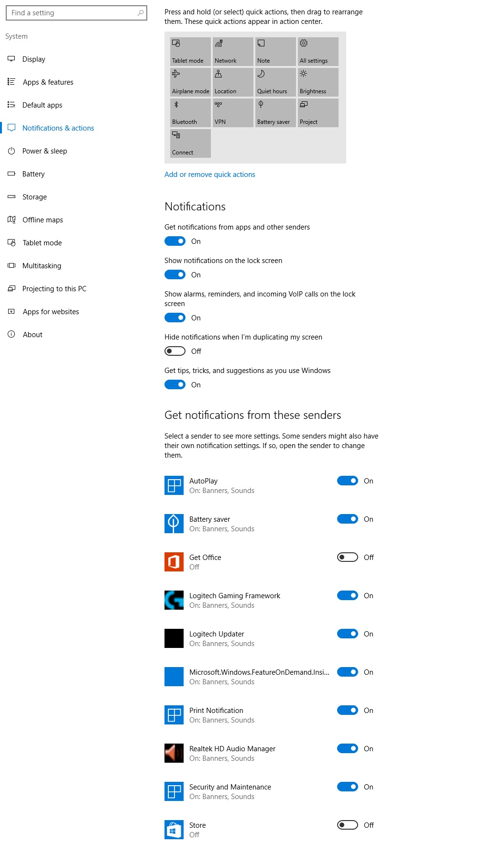The width and height of the screenshot is (504, 855).
Task: Click the Realtek HD Audio Manager icon
Action: tap(174, 753)
